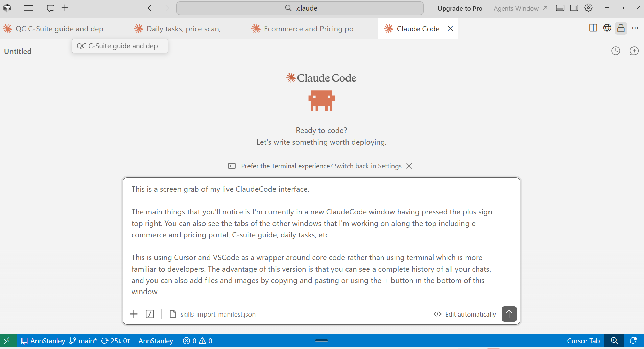Toggle the bottom panel layout icon
Screen dimensions: 644x349
tap(560, 8)
